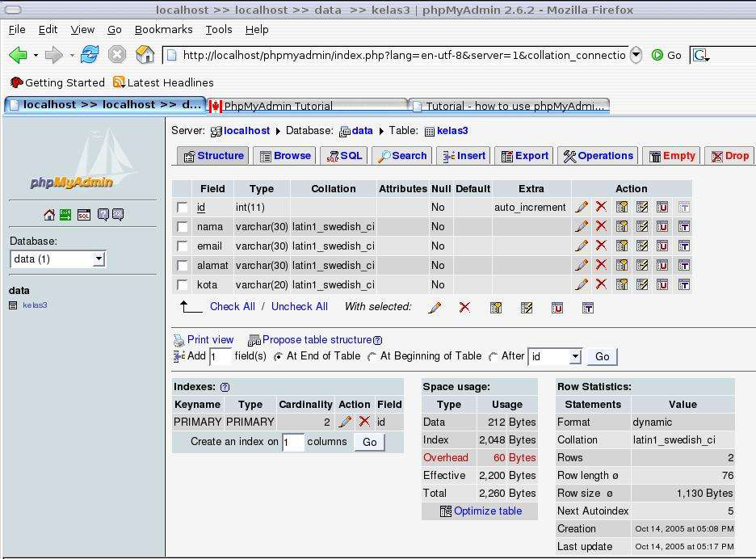
Task: Open Indexes help question mark icon
Action: pos(225,387)
